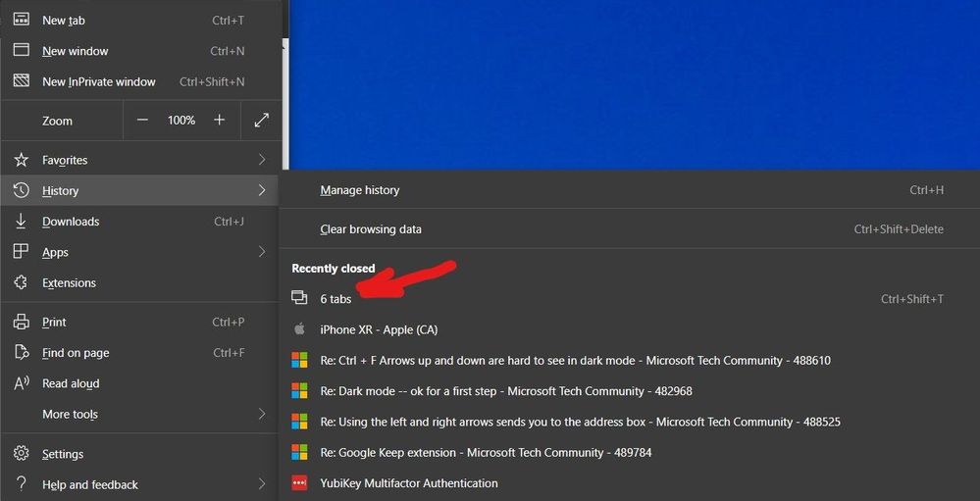The width and height of the screenshot is (980, 501).
Task: Click the Print printer icon
Action: pos(22,323)
